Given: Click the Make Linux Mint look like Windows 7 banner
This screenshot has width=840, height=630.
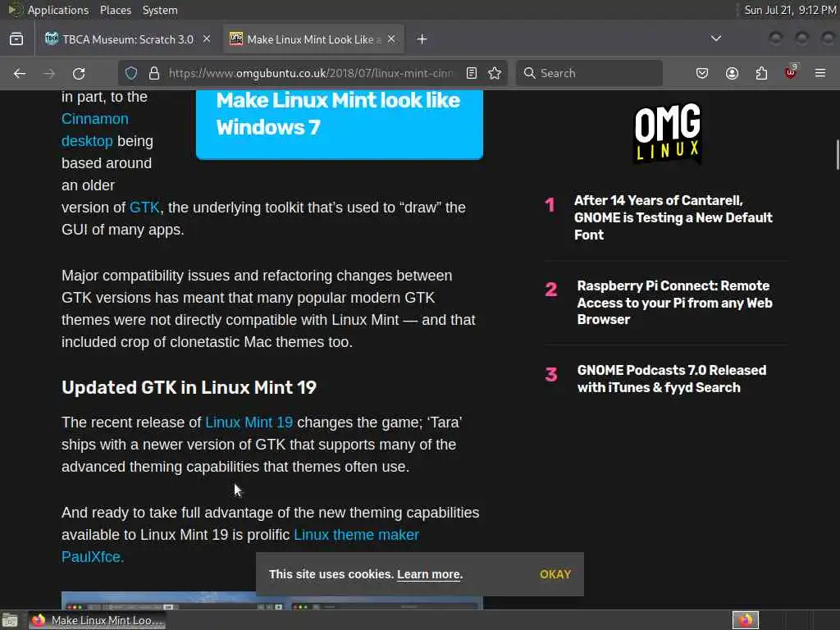Looking at the screenshot, I should [x=340, y=125].
